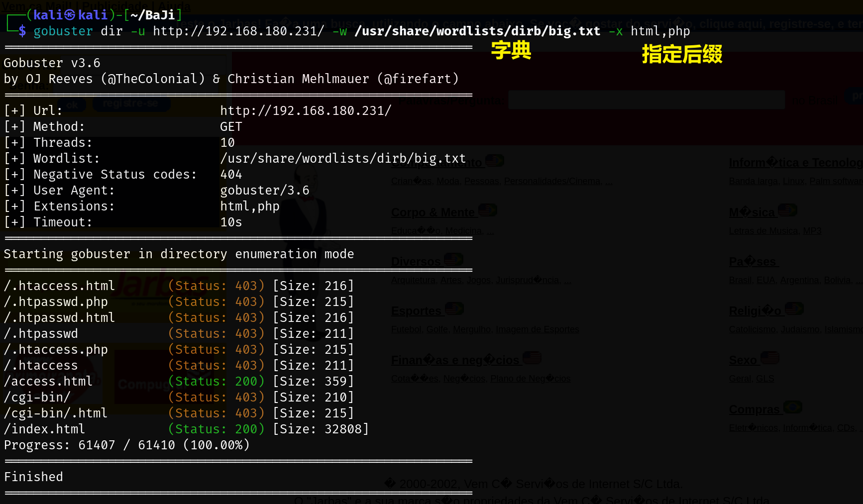Viewport: 863px width, 504px height.
Task: Click the flag icon next to Finanças e negócios
Action: [532, 358]
